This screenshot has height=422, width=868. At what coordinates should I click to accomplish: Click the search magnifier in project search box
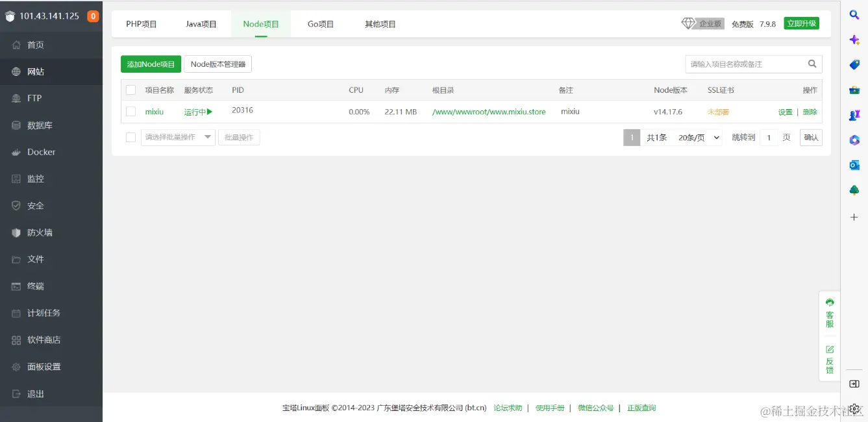[812, 64]
